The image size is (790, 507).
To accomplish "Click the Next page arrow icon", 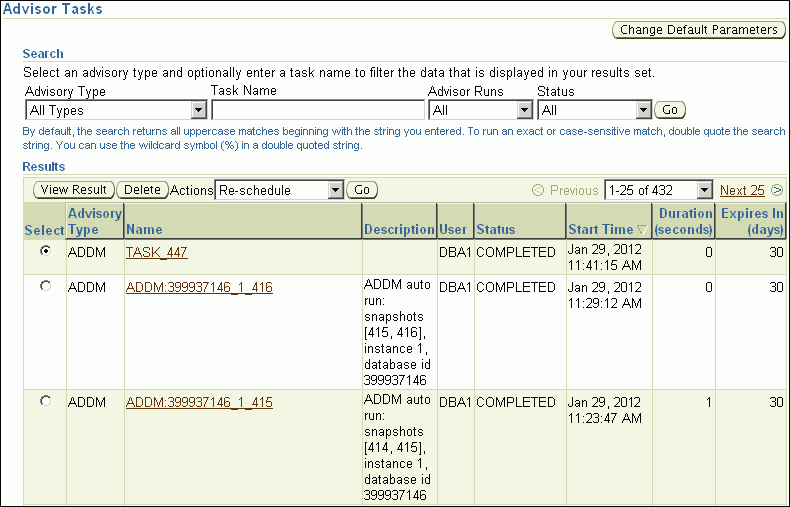I will tap(777, 190).
